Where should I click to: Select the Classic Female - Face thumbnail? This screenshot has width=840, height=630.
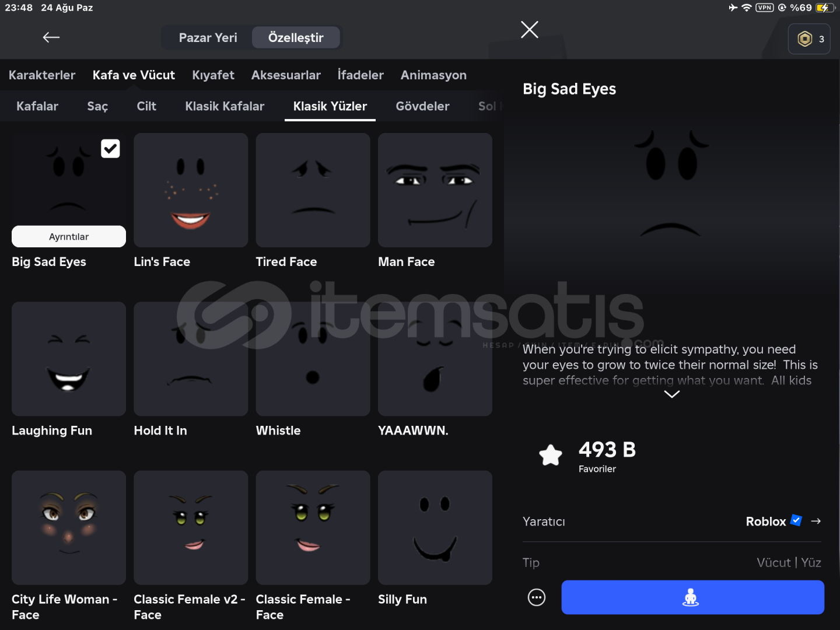coord(313,528)
